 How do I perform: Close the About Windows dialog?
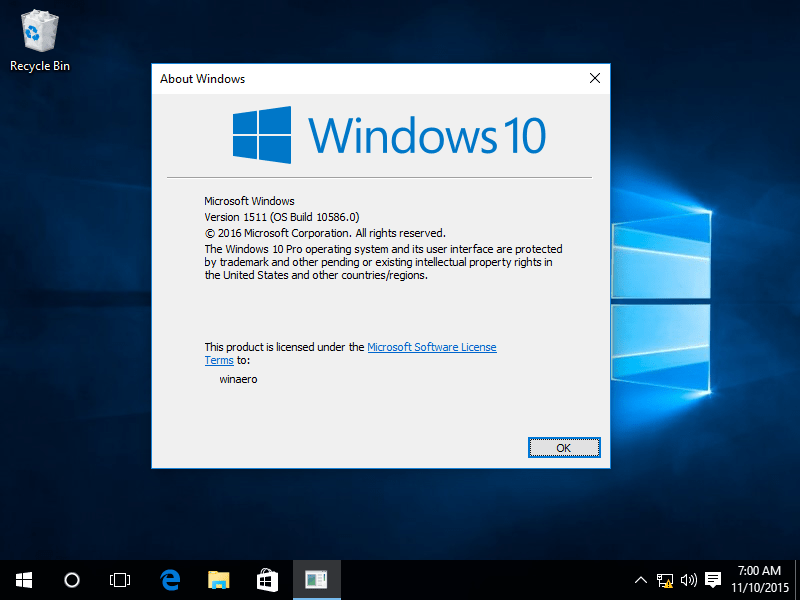(x=595, y=78)
